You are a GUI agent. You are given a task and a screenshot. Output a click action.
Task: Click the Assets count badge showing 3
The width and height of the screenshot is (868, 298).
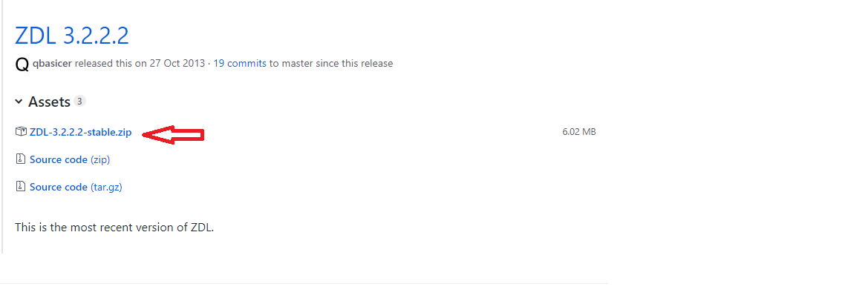(79, 101)
